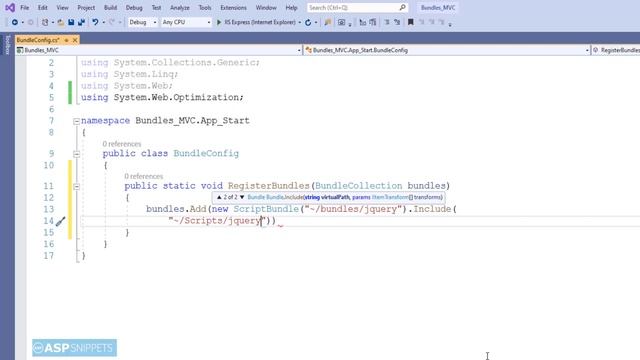Click the Open File folder icon
This screenshot has width=640, height=360.
click(x=60, y=22)
